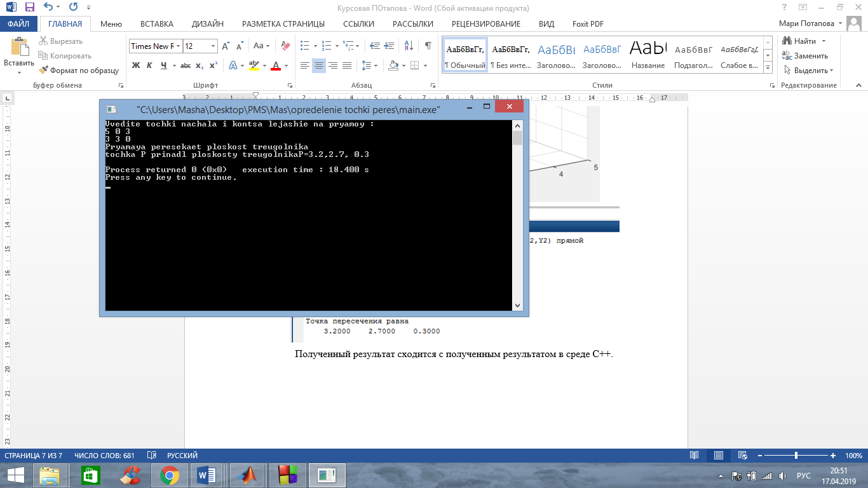The image size is (868, 488).
Task: Click РУССКИЙ language in status bar
Action: [x=182, y=456]
